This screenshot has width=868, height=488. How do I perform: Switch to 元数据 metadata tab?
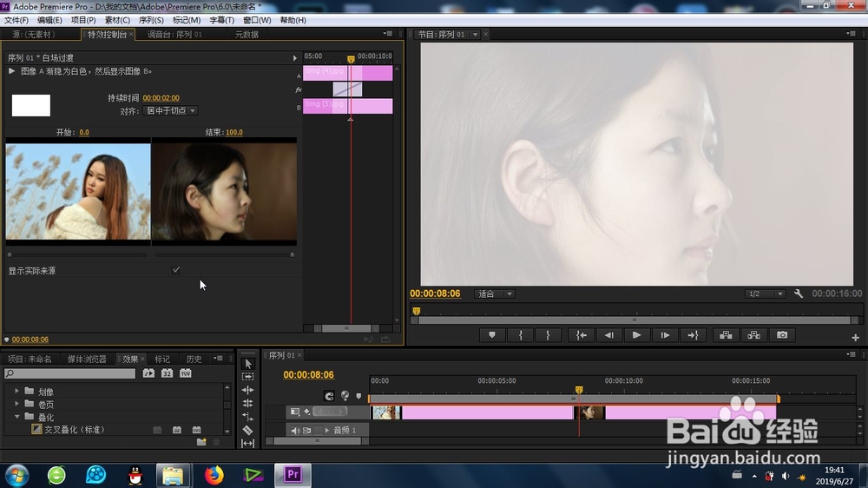point(247,35)
